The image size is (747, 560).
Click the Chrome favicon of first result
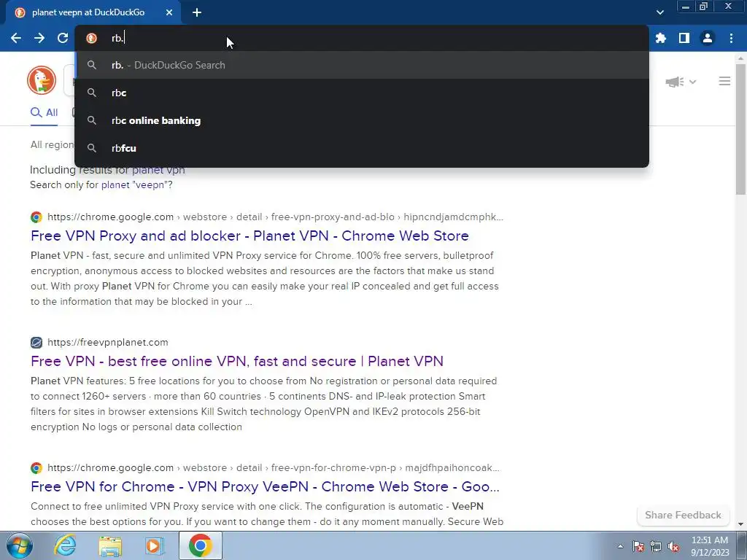coord(36,217)
